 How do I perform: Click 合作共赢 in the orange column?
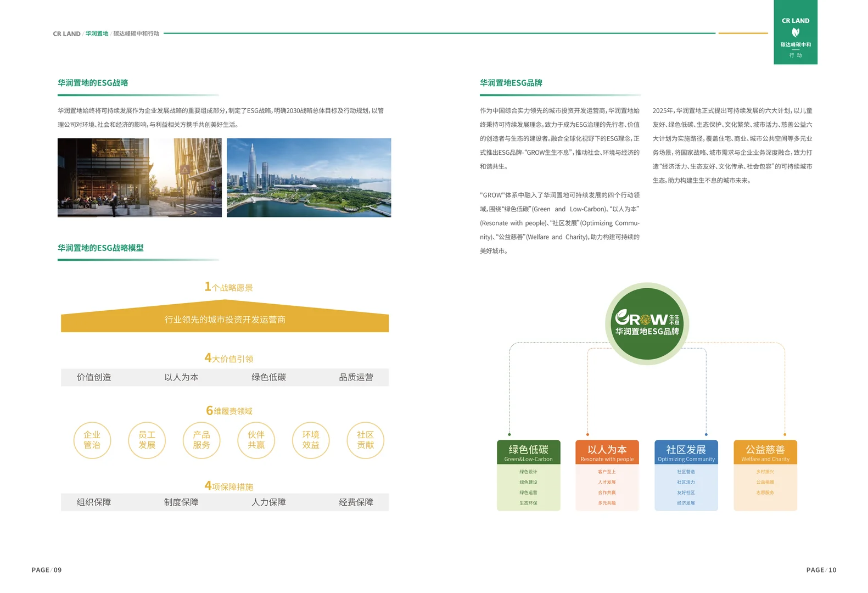point(607,493)
